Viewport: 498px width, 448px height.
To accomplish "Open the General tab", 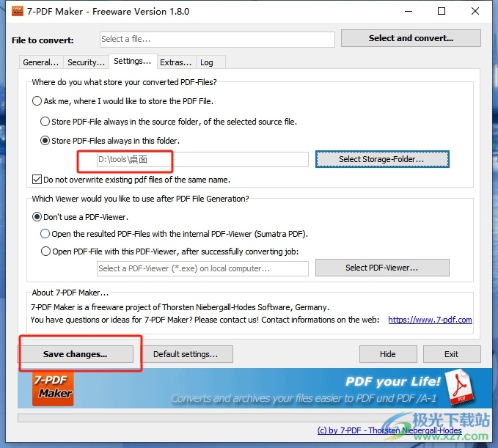I will 41,62.
